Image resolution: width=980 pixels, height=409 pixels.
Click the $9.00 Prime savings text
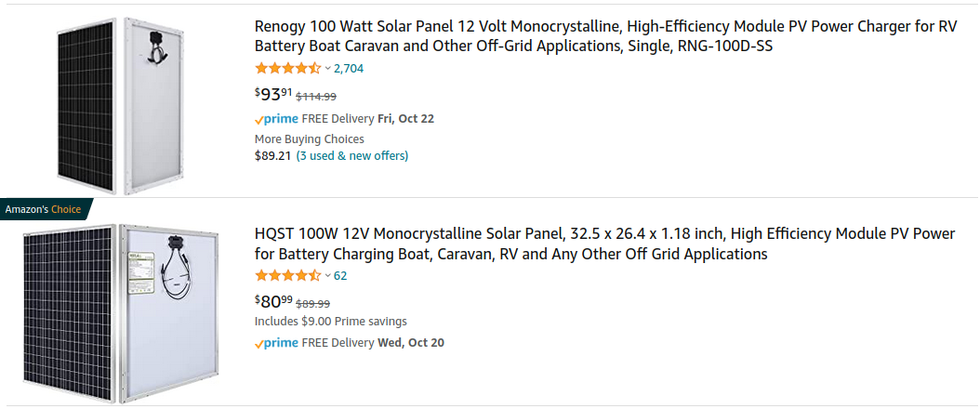pos(330,322)
